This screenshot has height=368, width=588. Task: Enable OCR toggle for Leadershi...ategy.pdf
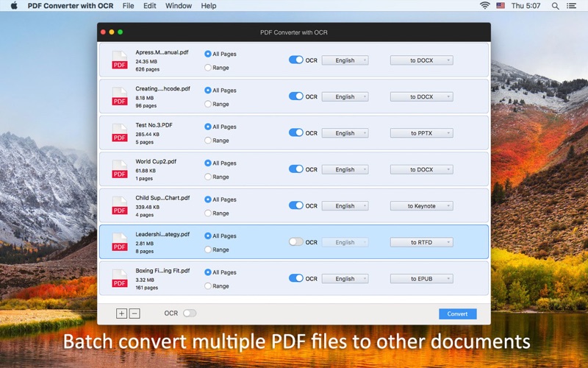pyautogui.click(x=296, y=242)
